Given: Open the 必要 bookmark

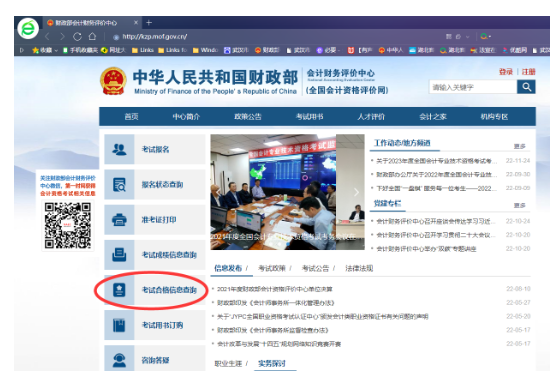Looking at the screenshot, I should (327, 50).
